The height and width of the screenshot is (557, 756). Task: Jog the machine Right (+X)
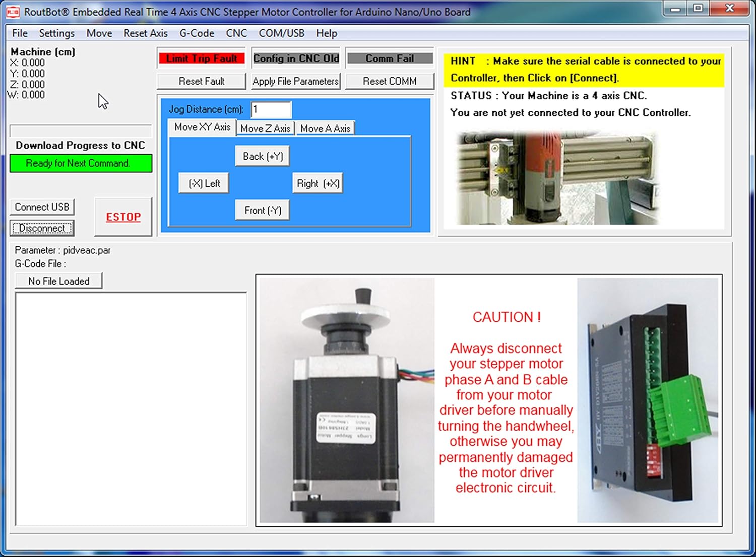[x=318, y=183]
